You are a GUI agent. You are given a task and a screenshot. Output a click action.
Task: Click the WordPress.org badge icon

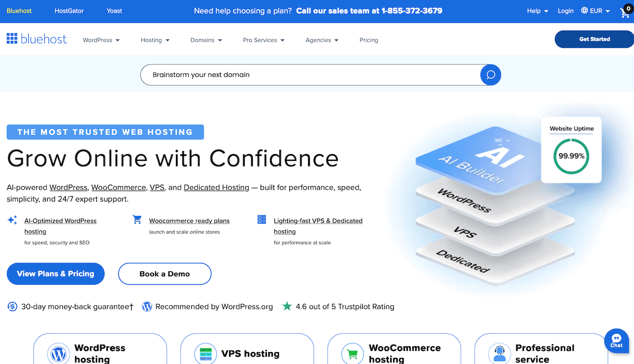click(147, 307)
